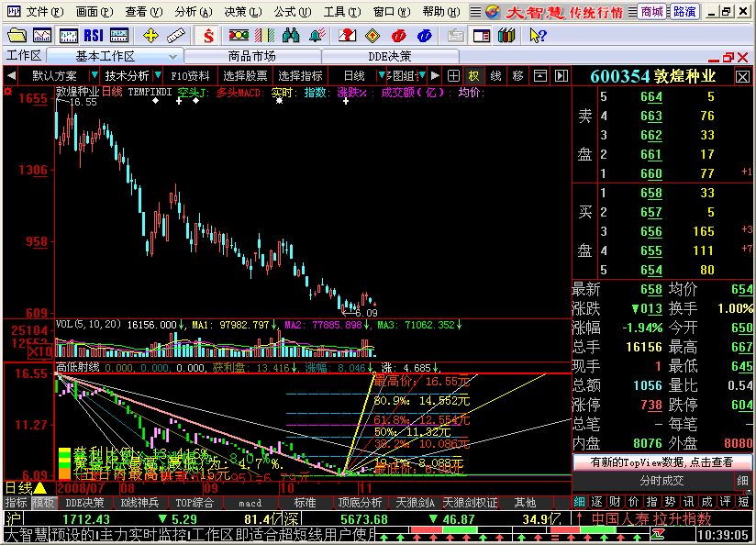Switch to 指标 mode at bottom left

[17, 503]
